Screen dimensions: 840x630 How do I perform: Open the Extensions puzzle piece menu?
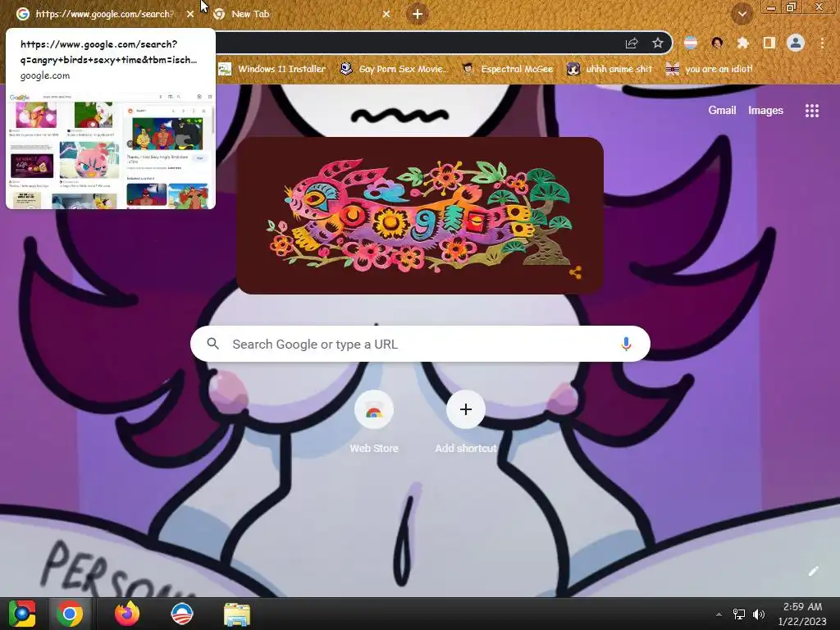742,43
